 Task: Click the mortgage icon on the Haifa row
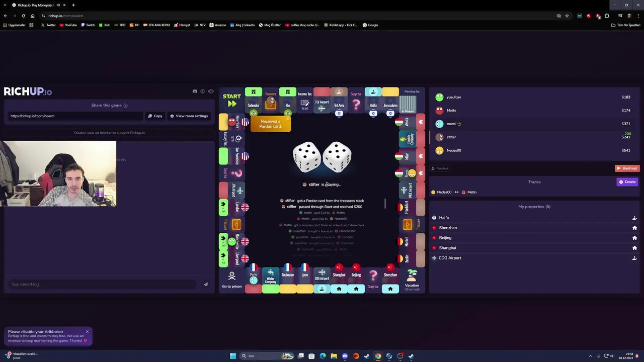point(634,218)
